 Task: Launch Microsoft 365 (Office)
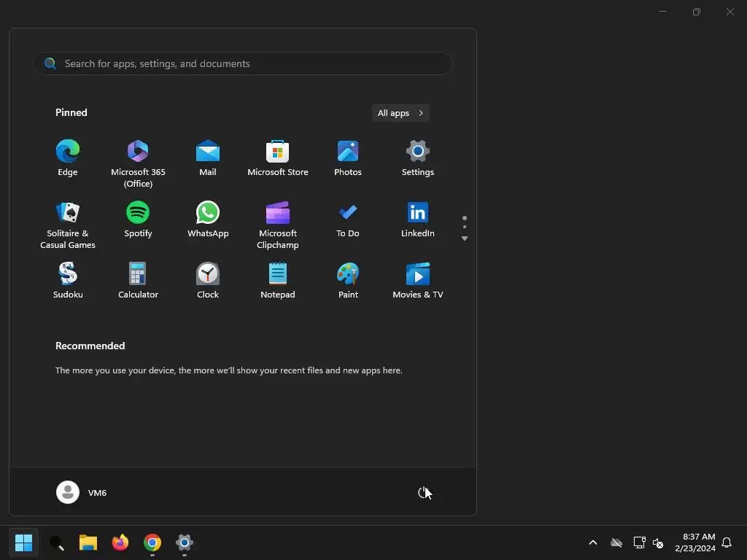(138, 164)
